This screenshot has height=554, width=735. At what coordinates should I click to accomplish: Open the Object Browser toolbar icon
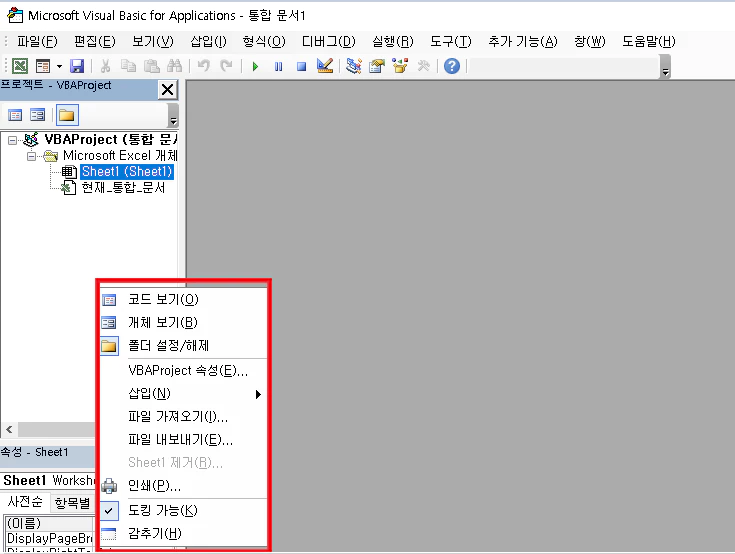click(x=400, y=66)
